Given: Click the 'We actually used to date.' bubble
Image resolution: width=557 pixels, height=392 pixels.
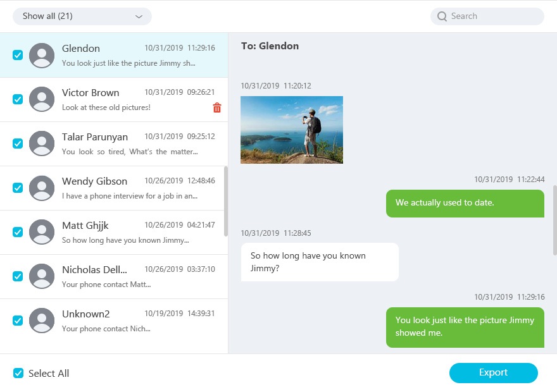Looking at the screenshot, I should 465,204.
